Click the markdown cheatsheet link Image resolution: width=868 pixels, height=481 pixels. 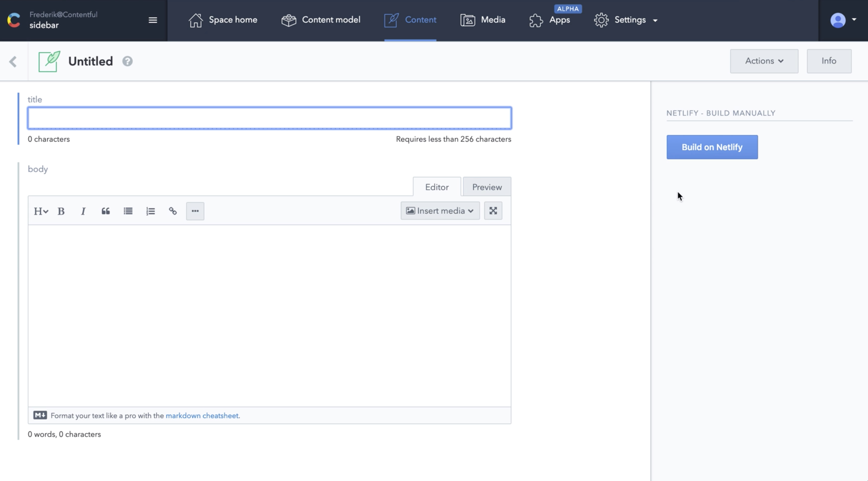click(201, 415)
